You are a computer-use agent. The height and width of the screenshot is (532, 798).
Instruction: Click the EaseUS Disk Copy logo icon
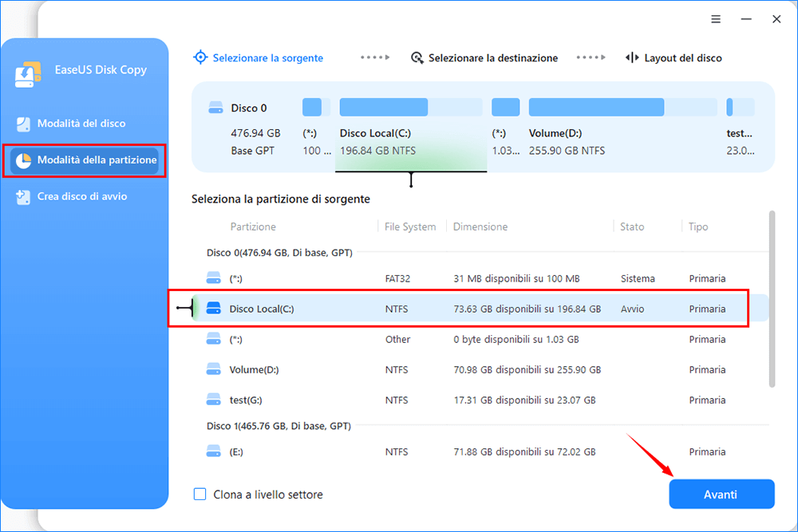pyautogui.click(x=28, y=74)
